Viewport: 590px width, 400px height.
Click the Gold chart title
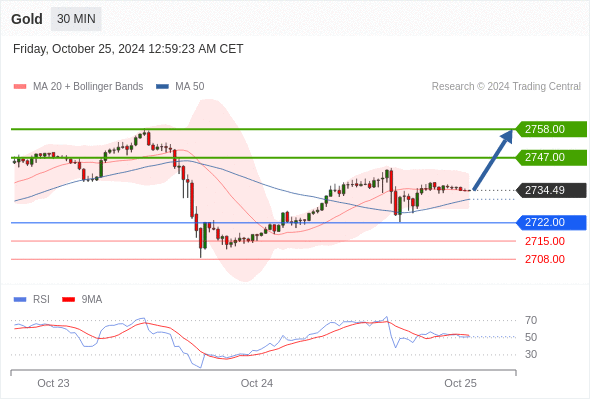(x=27, y=19)
